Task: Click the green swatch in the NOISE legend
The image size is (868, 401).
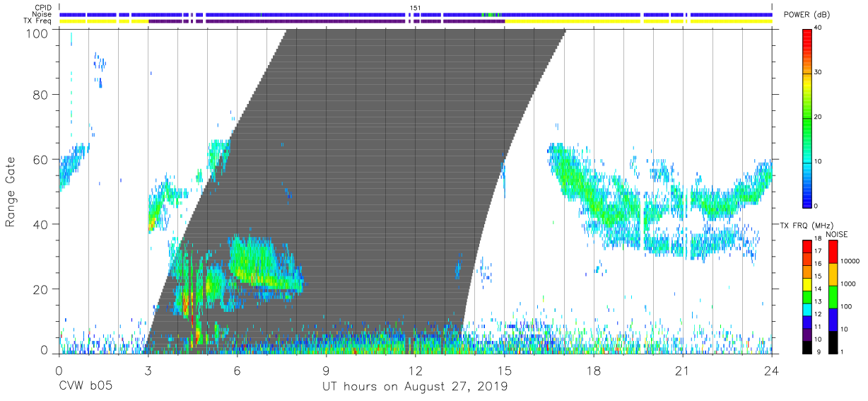Action: (833, 296)
